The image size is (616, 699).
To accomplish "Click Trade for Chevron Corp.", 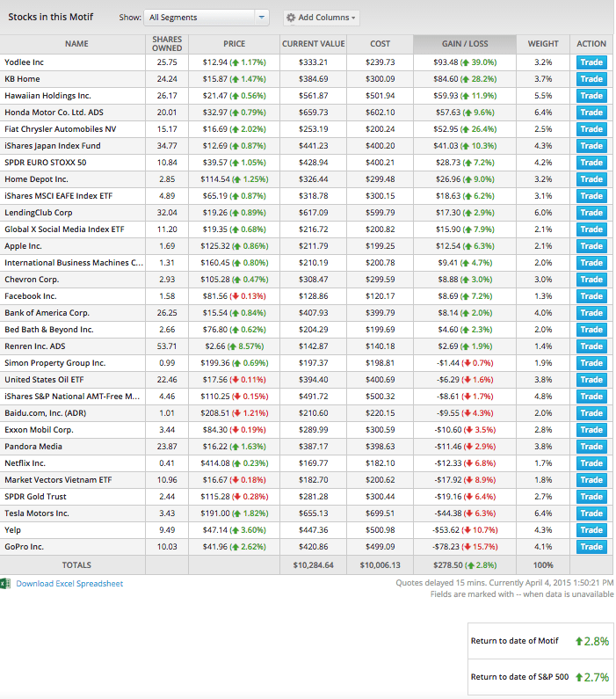I will [x=591, y=280].
